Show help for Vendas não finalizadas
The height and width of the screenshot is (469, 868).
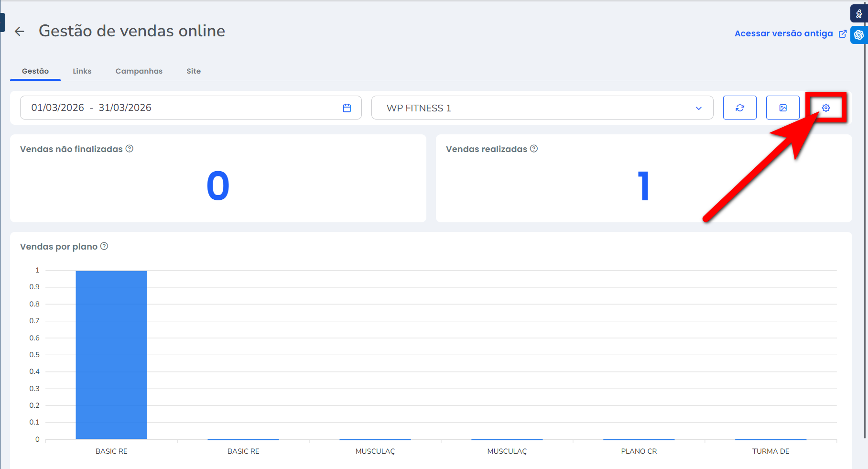click(x=130, y=149)
